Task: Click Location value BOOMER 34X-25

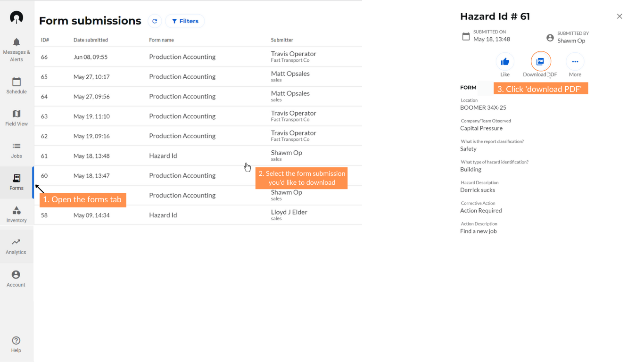Action: pos(483,107)
